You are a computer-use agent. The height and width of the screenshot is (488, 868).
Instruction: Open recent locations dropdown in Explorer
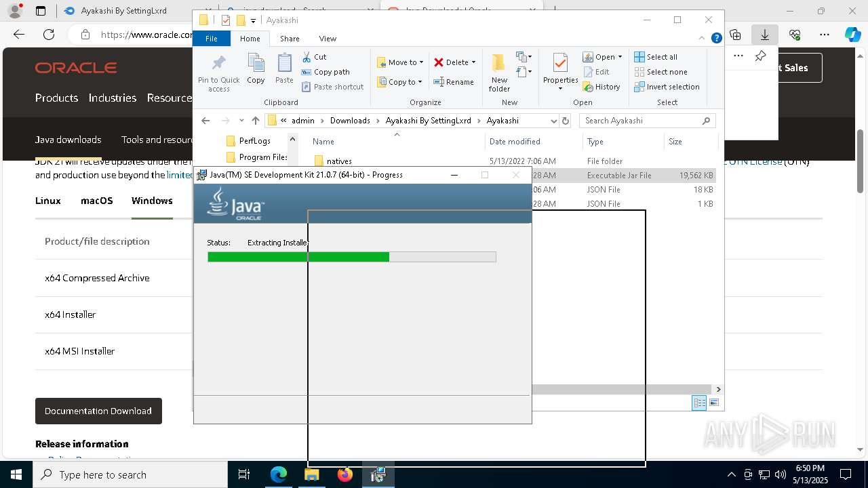point(241,121)
